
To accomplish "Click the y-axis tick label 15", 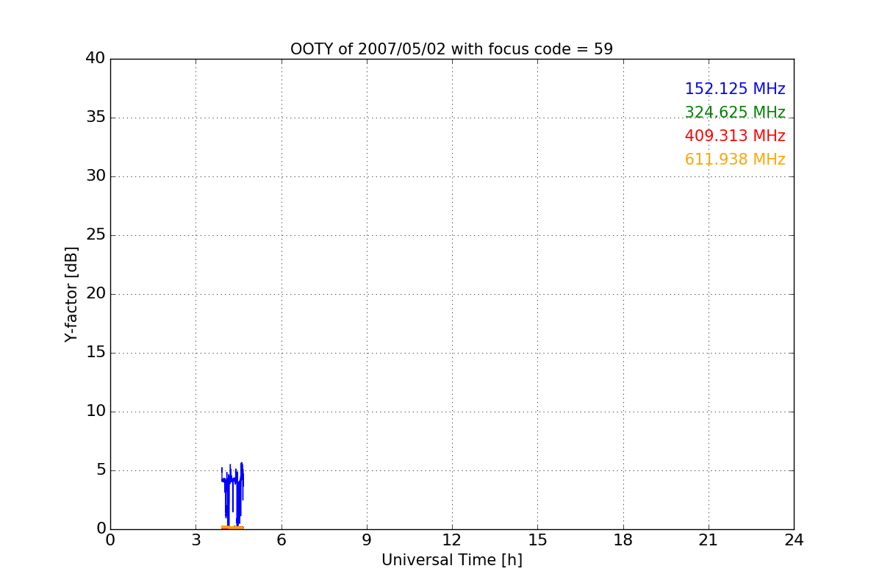I will coord(96,353).
